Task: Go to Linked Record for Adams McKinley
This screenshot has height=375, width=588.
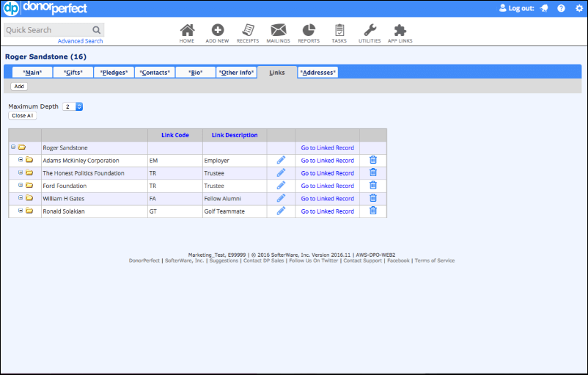Action: point(328,160)
